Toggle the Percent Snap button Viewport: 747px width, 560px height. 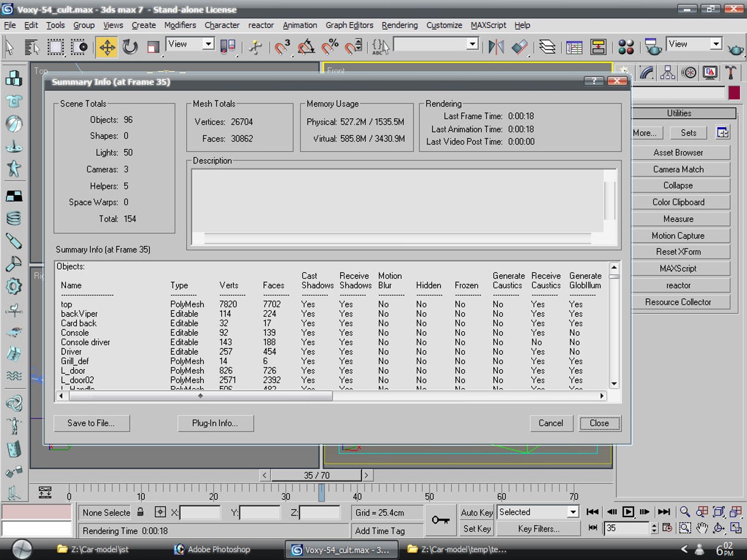(330, 47)
